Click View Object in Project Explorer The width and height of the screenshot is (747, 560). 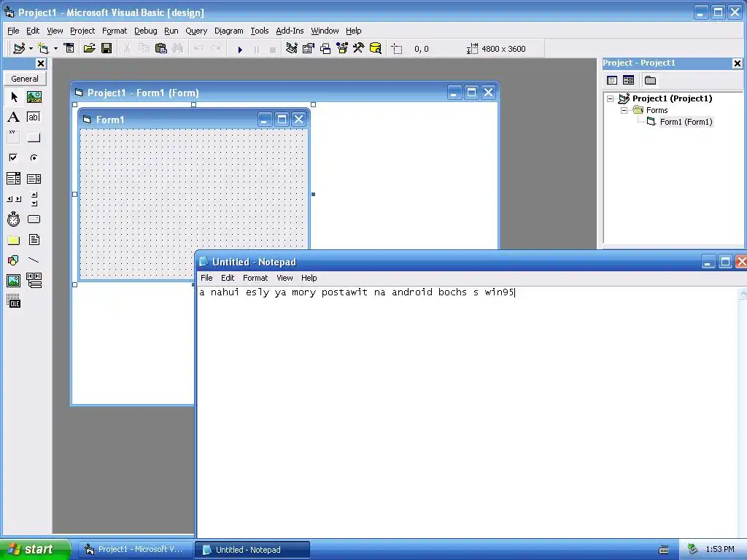tap(628, 80)
